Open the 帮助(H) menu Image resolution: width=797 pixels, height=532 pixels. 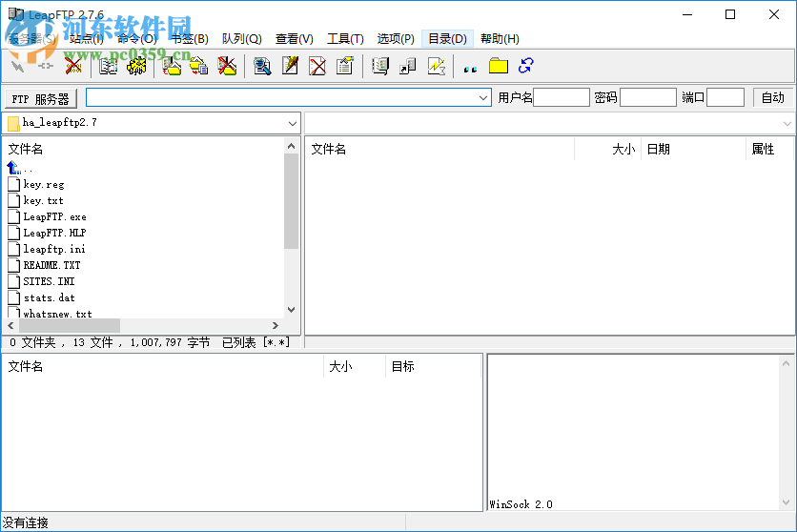pyautogui.click(x=500, y=39)
